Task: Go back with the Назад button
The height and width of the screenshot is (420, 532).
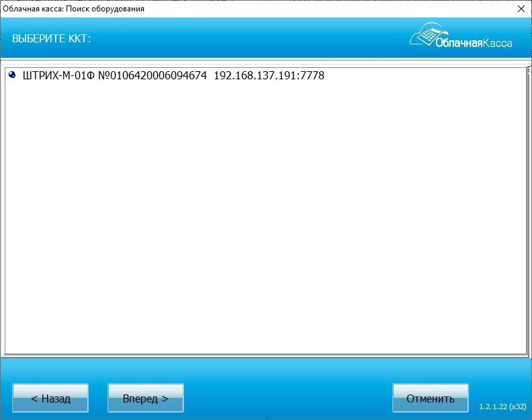Action: pos(50,398)
